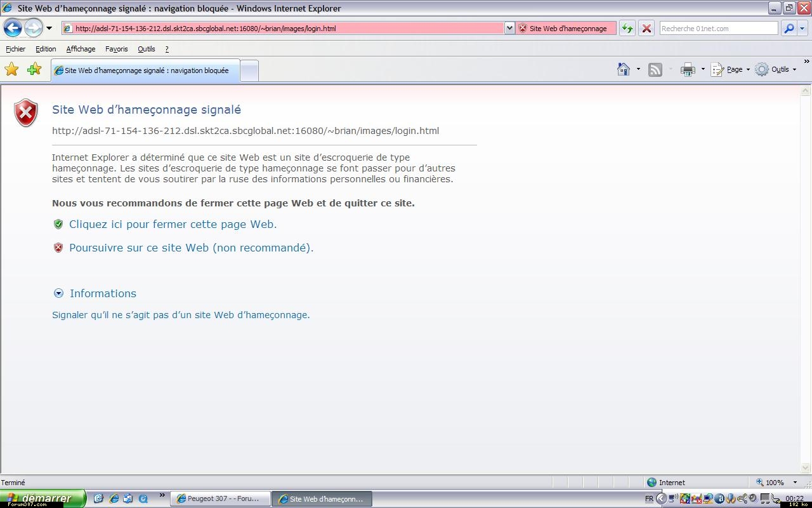Open Favorites Center with the star icon

click(x=11, y=69)
